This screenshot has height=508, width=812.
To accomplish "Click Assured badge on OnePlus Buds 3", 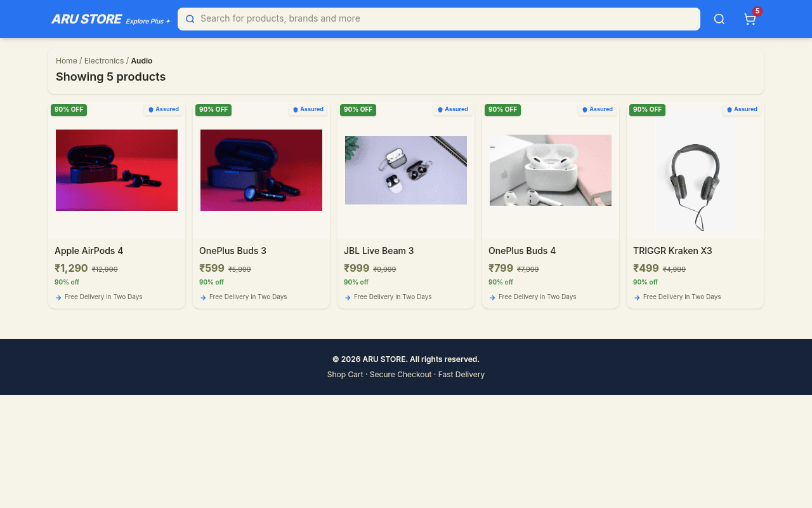I will click(308, 109).
